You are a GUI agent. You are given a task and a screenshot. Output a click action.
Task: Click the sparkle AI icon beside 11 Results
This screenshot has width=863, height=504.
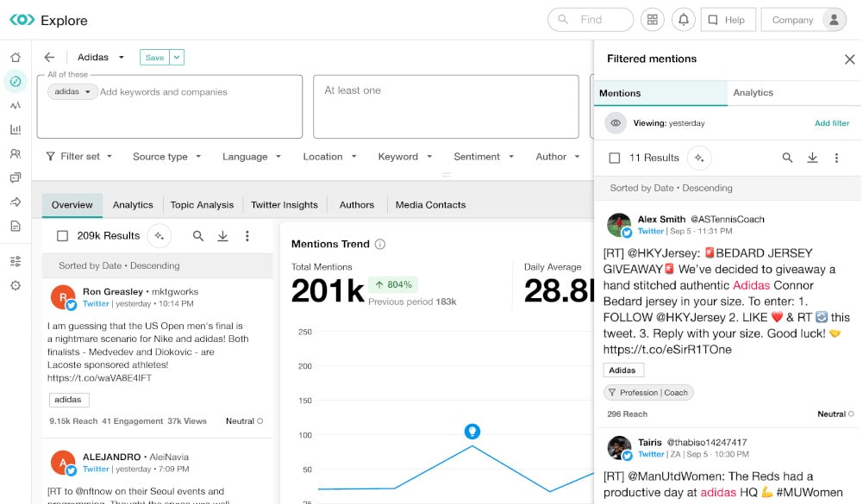pyautogui.click(x=699, y=158)
